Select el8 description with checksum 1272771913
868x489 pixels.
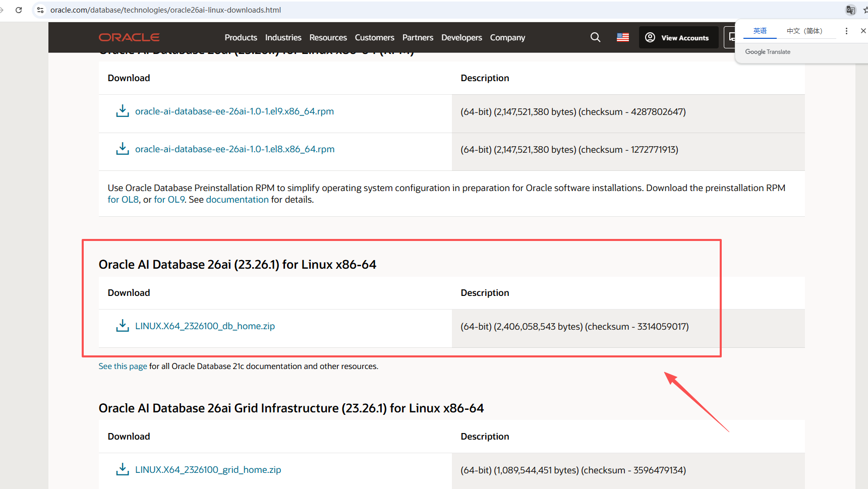pos(569,150)
